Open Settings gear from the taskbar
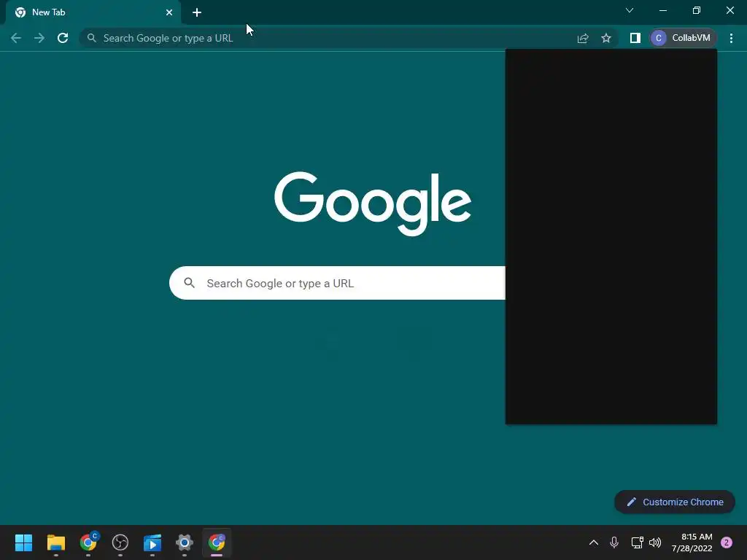 [x=185, y=542]
